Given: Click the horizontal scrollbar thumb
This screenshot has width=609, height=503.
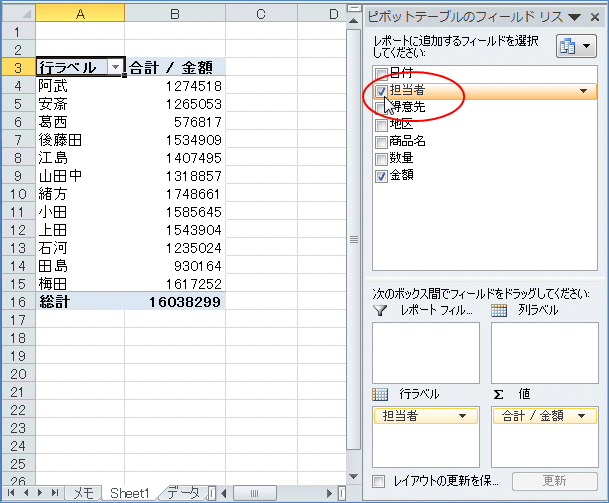Looking at the screenshot, I should [254, 494].
